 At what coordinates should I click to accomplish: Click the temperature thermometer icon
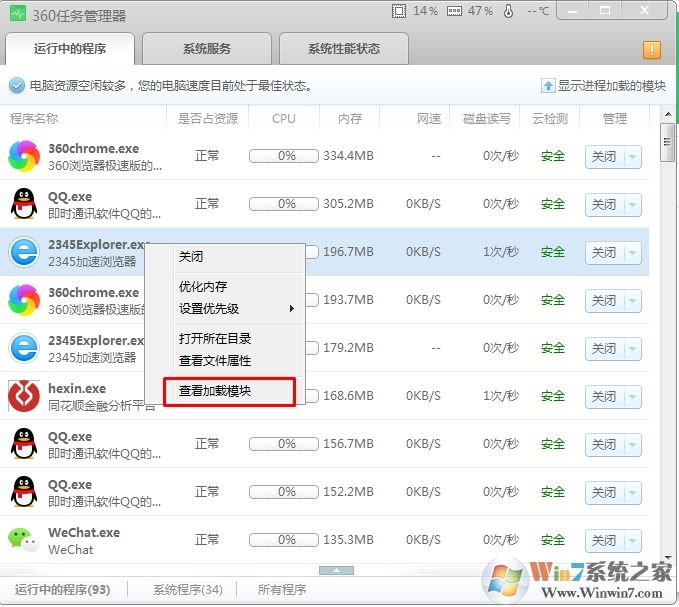pos(508,11)
